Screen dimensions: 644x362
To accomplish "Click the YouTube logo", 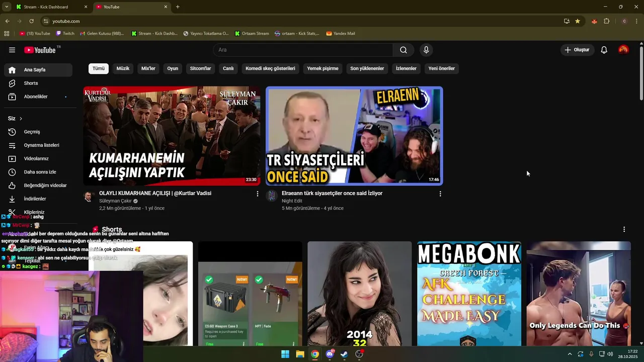I will 40,50.
